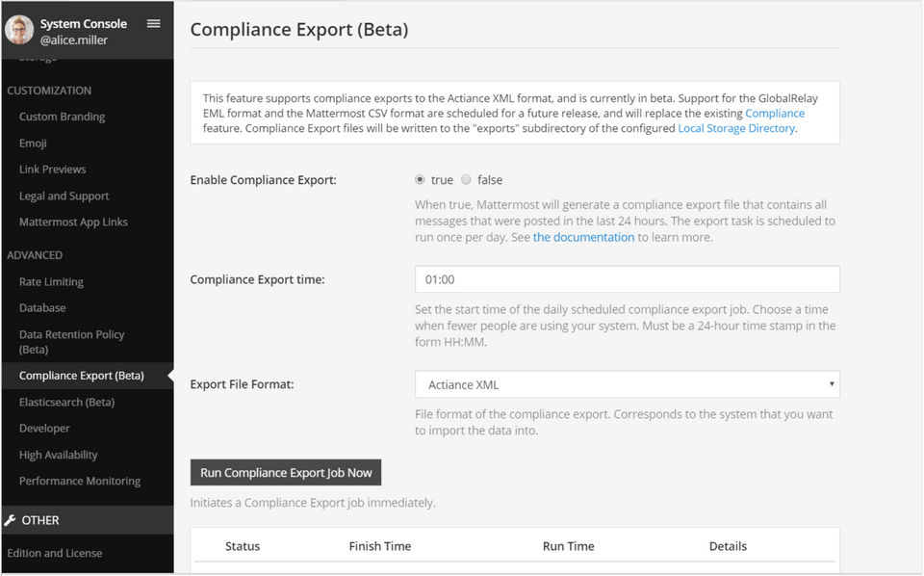Click the wrench icon beside OTHER
The width and height of the screenshot is (924, 576).
point(11,520)
